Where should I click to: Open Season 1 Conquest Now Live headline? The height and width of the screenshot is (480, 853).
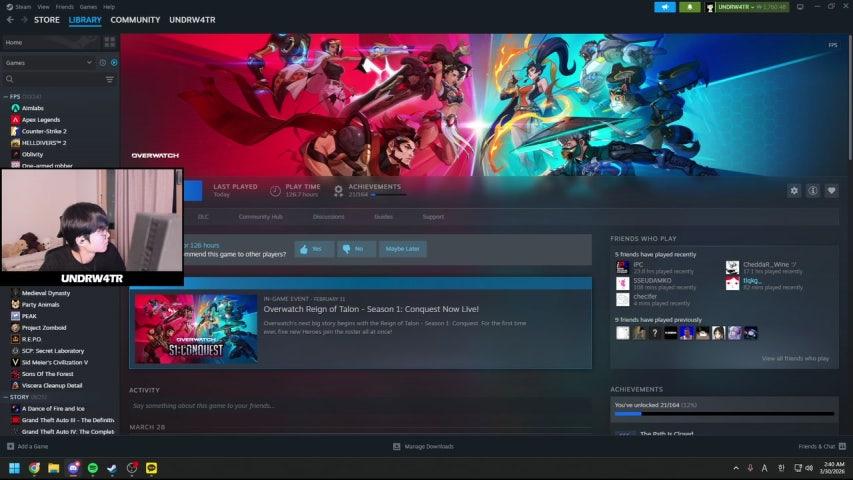371,309
